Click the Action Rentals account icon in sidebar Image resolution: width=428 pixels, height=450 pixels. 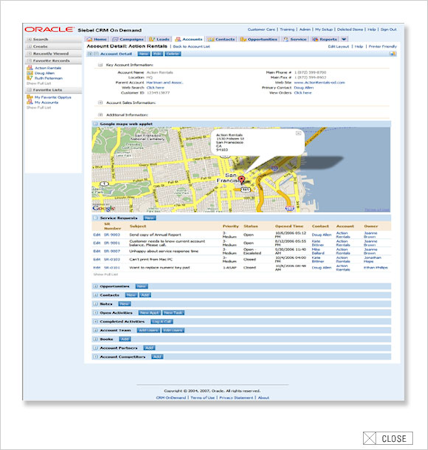(x=30, y=68)
